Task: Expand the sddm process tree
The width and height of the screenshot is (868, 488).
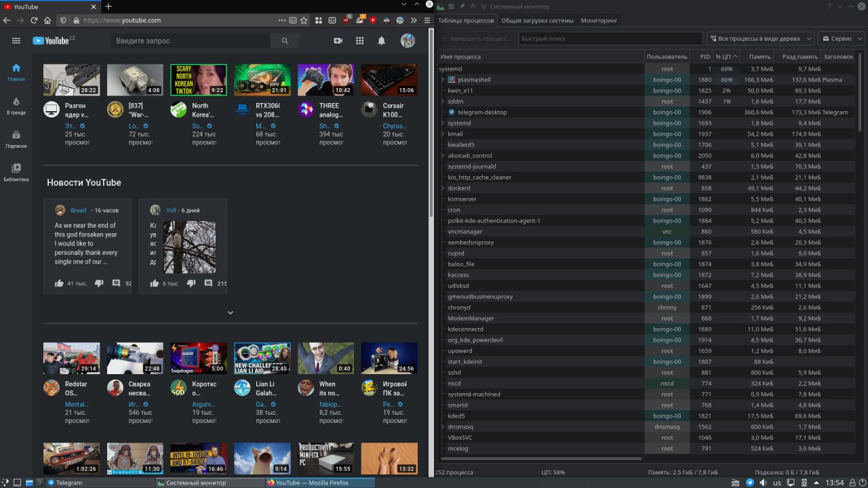Action: [x=442, y=102]
